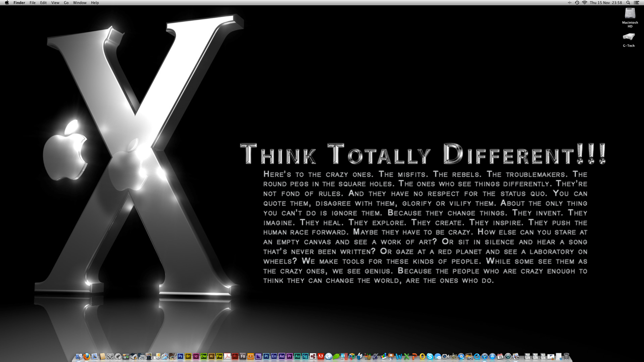The width and height of the screenshot is (644, 362).
Task: Launch iMovie star icon in Dock
Action: (x=453, y=356)
